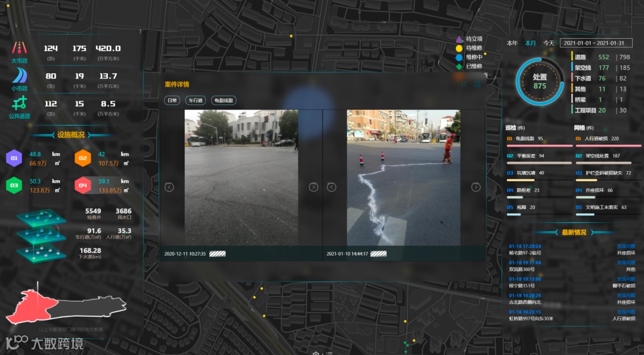
Task: Click the 168.28 下水道 statistic
Action: [90, 253]
